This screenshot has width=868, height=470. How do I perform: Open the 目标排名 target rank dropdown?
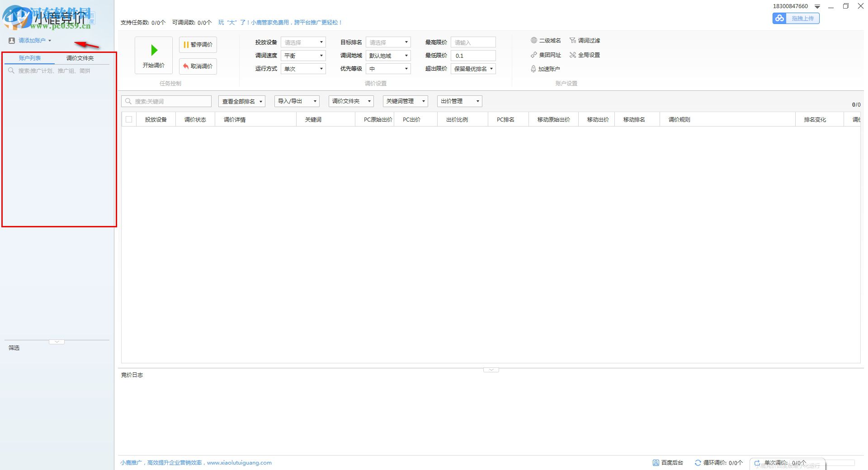pyautogui.click(x=388, y=42)
